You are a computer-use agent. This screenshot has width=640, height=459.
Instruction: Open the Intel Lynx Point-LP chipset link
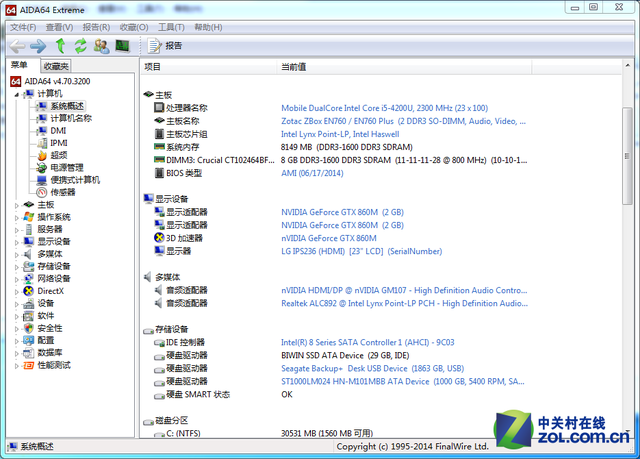tap(340, 134)
